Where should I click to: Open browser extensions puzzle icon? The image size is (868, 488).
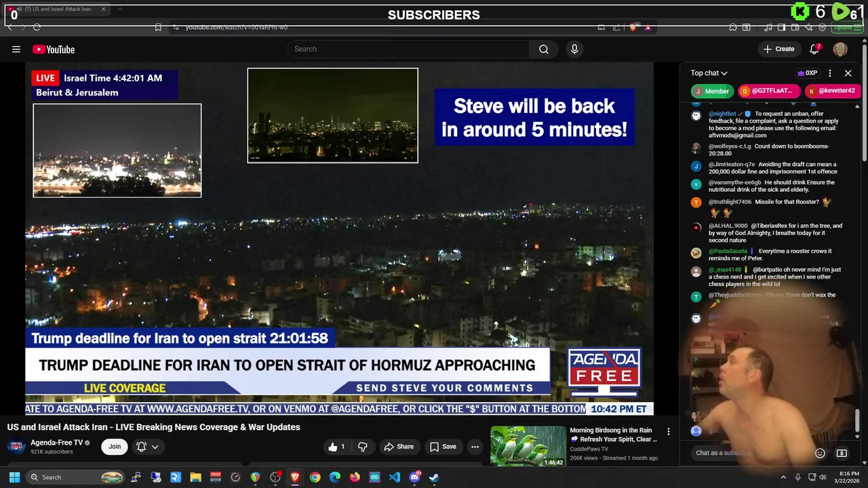[733, 27]
